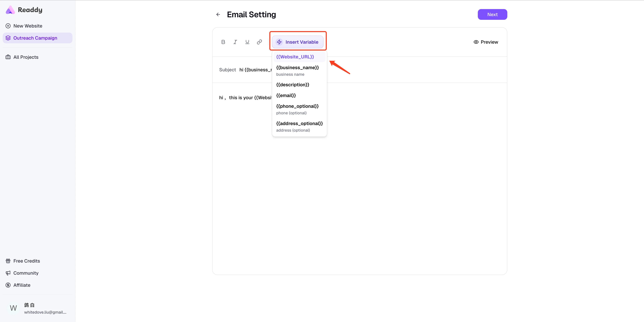Open the All Projects page
Screen dimensions: 644x322
tap(26, 57)
